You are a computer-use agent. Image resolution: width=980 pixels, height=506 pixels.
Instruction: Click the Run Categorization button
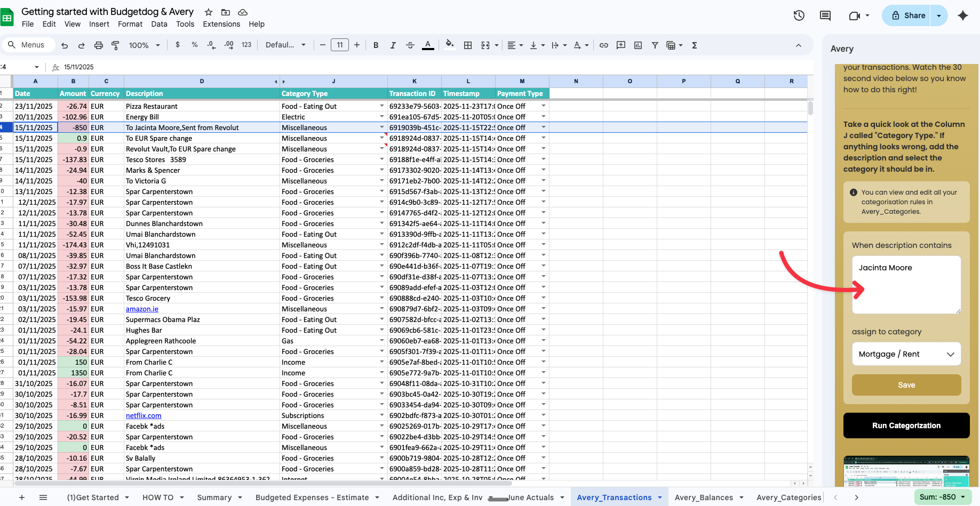pyautogui.click(x=906, y=425)
